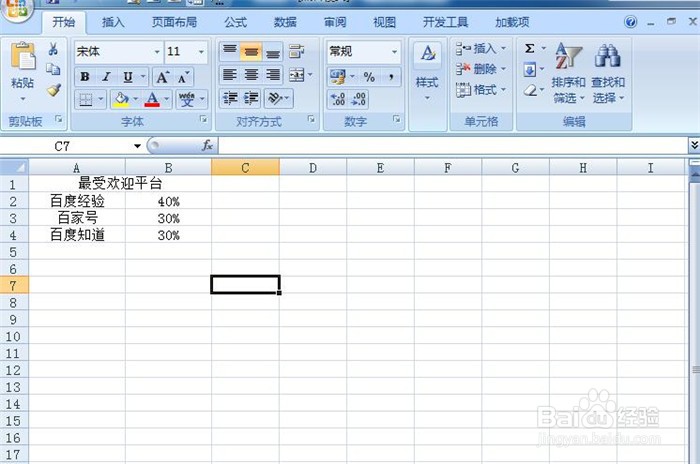Switch to the 审阅 Review tab
Screen dimensions: 700x464
coord(335,22)
